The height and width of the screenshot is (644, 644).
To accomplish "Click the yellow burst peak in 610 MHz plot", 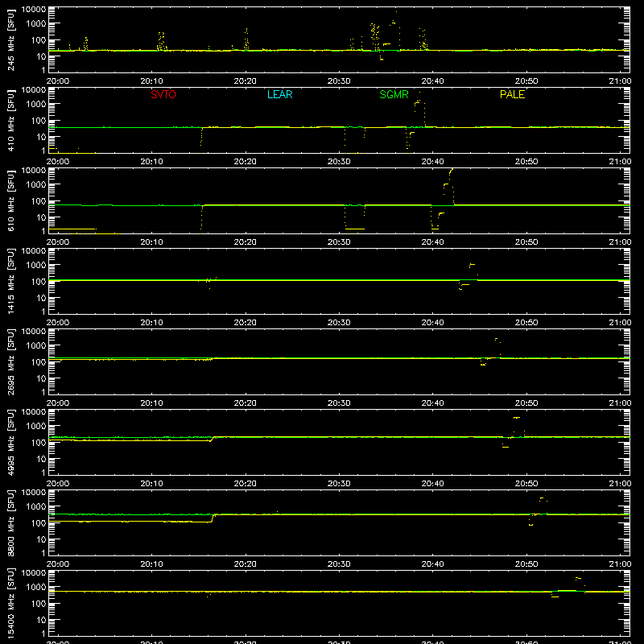I will coord(452,170).
